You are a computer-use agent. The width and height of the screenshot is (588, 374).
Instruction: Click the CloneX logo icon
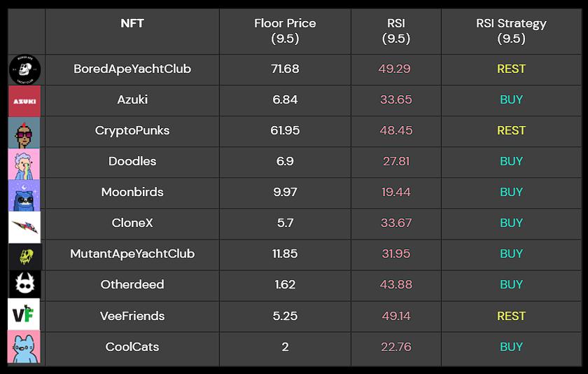[24, 227]
